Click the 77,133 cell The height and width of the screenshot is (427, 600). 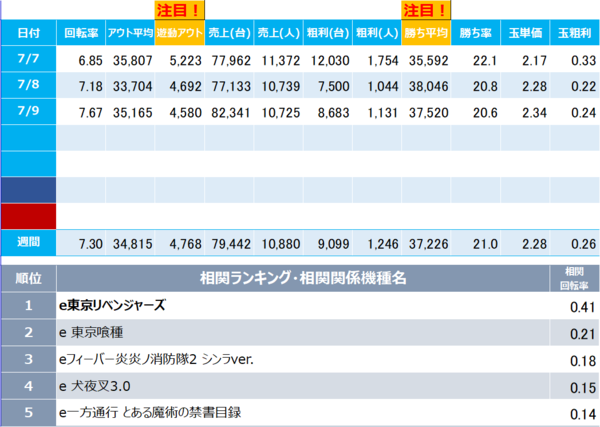229,86
